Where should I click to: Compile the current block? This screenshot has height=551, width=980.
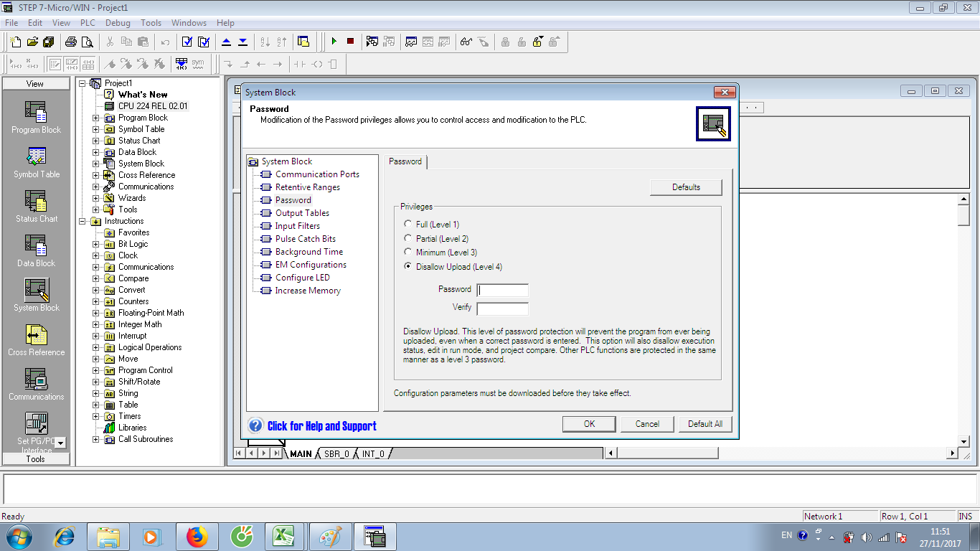(x=188, y=41)
